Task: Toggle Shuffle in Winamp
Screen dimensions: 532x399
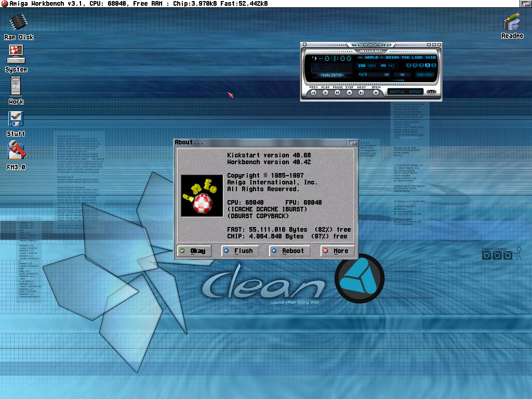Action: click(x=397, y=91)
